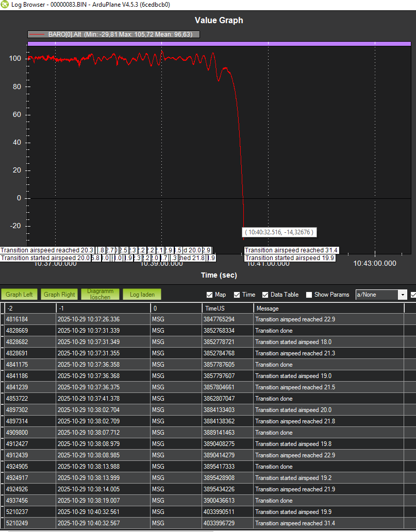The width and height of the screenshot is (416, 532).
Task: Open the a/None dropdown
Action: [402, 295]
